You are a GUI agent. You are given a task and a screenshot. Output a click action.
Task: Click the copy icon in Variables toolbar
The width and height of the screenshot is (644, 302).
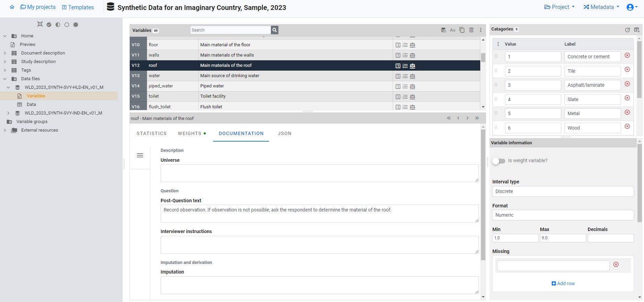[462, 30]
